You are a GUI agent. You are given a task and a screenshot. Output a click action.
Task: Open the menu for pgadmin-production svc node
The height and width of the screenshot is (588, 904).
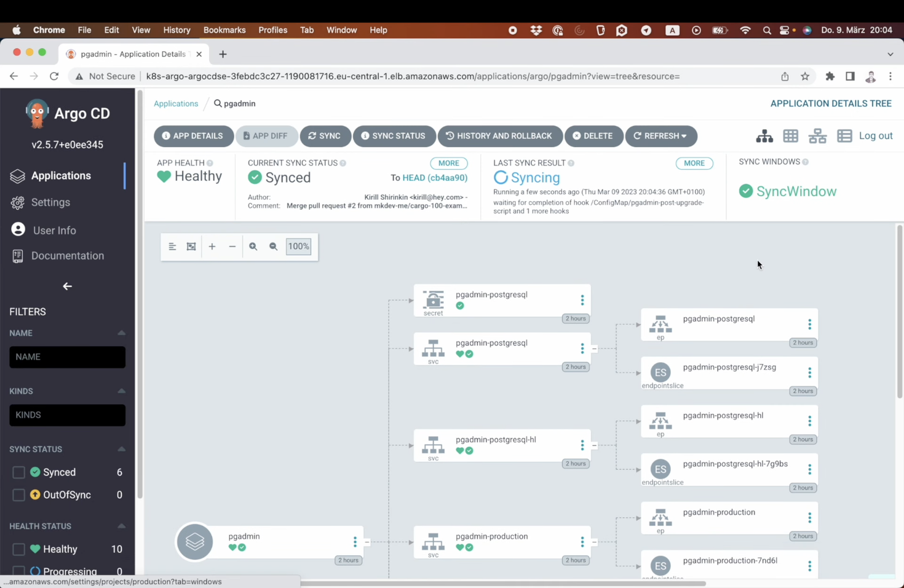582,542
